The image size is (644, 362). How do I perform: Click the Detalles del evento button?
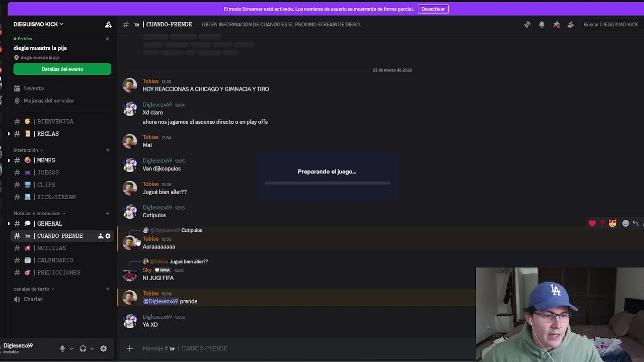(x=62, y=69)
